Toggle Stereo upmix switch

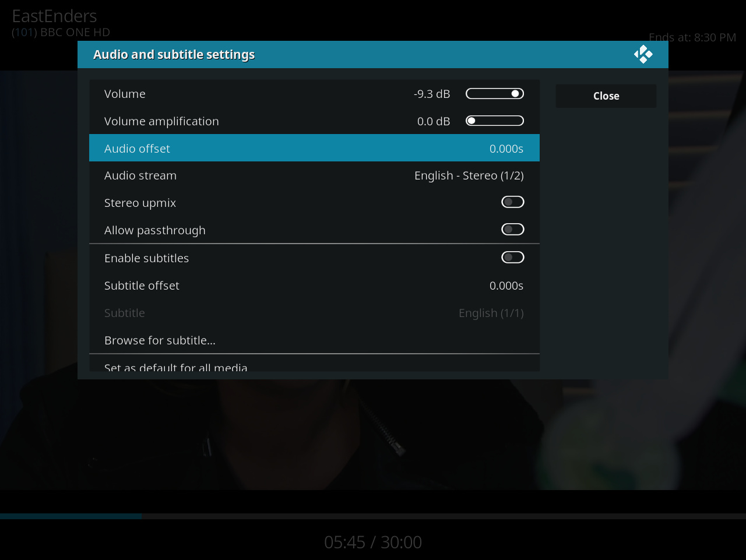pyautogui.click(x=513, y=202)
